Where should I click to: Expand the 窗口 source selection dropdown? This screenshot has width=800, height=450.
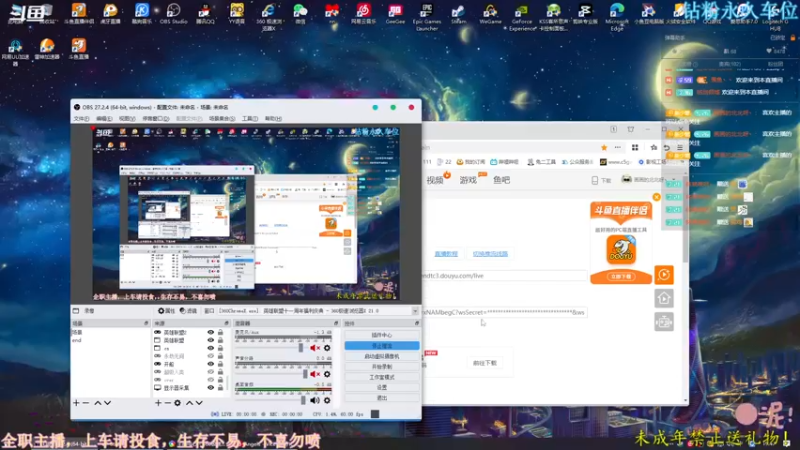click(415, 311)
